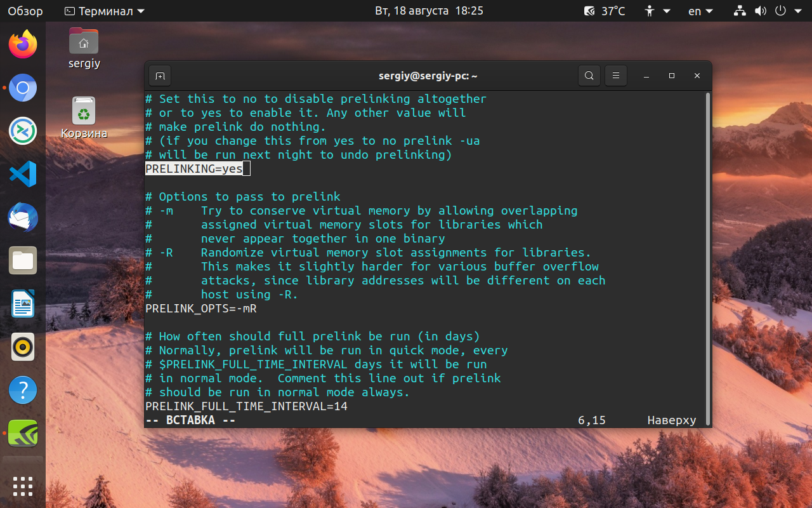Viewport: 812px width, 508px height.
Task: Search in the terminal window
Action: 589,76
